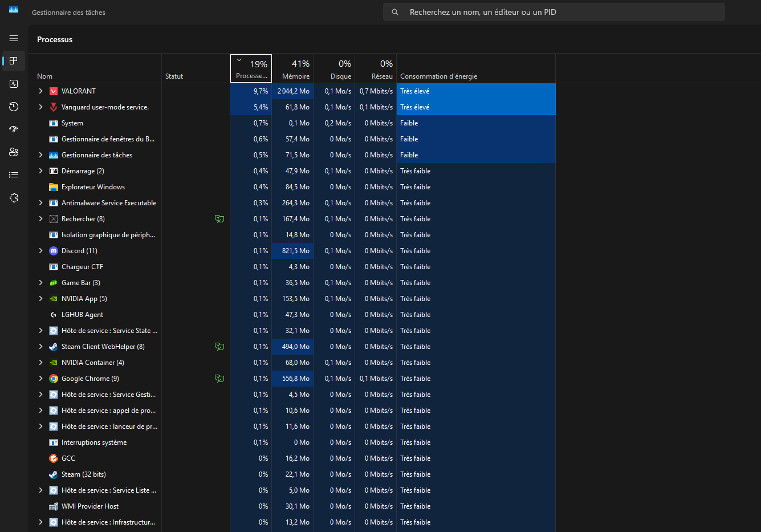Sort by the Statut column header
The image size is (761, 532).
(196, 68)
